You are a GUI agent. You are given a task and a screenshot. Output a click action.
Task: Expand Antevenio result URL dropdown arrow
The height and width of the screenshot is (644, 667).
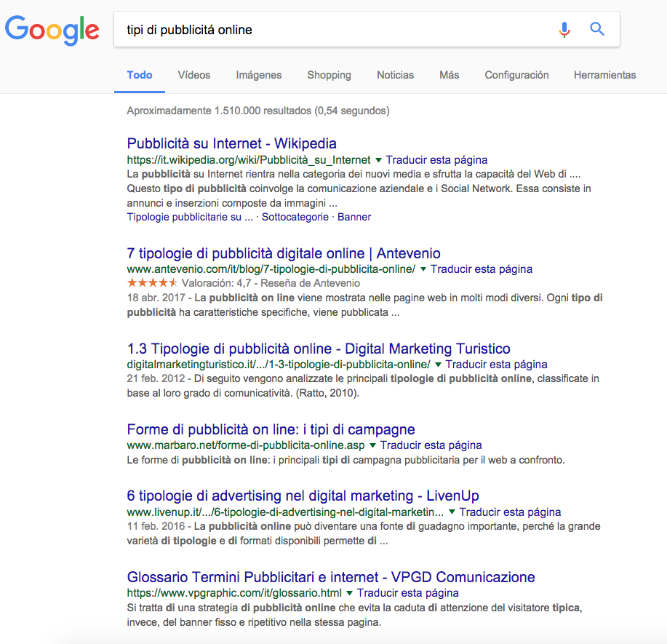coord(423,269)
